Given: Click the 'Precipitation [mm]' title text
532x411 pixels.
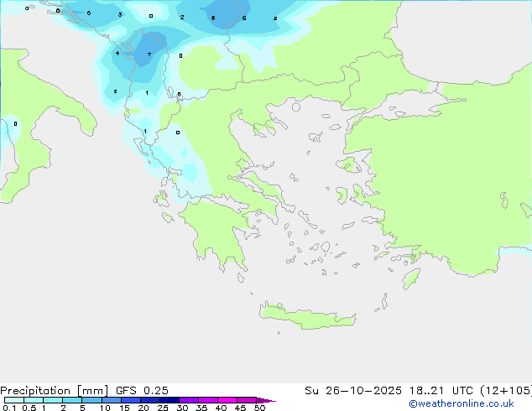Looking at the screenshot, I should (x=55, y=391).
